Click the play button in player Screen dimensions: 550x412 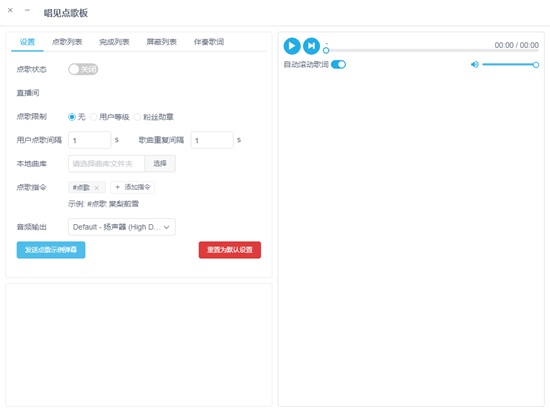coord(292,46)
